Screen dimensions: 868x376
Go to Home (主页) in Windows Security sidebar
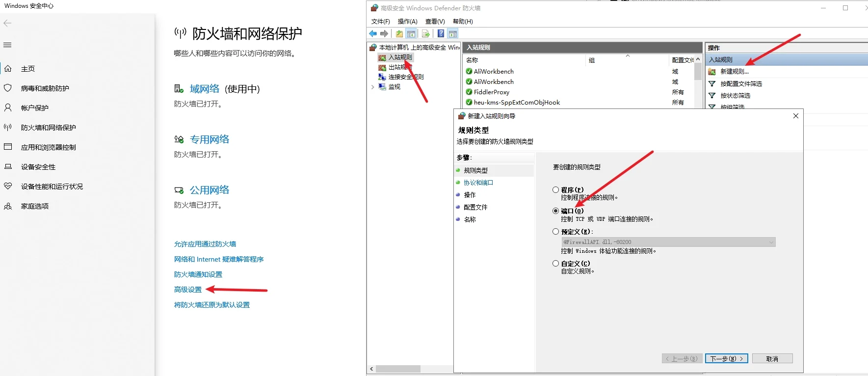coord(28,69)
